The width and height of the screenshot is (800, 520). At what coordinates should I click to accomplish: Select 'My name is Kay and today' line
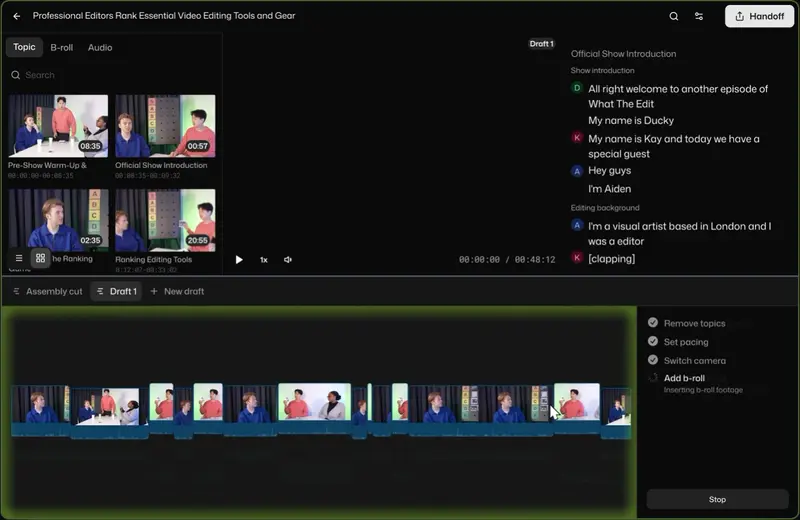click(x=673, y=146)
